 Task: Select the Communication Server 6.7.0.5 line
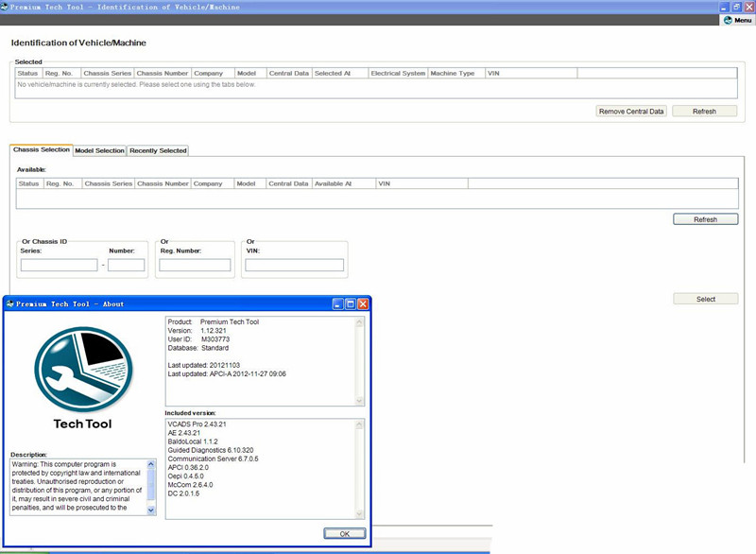214,459
